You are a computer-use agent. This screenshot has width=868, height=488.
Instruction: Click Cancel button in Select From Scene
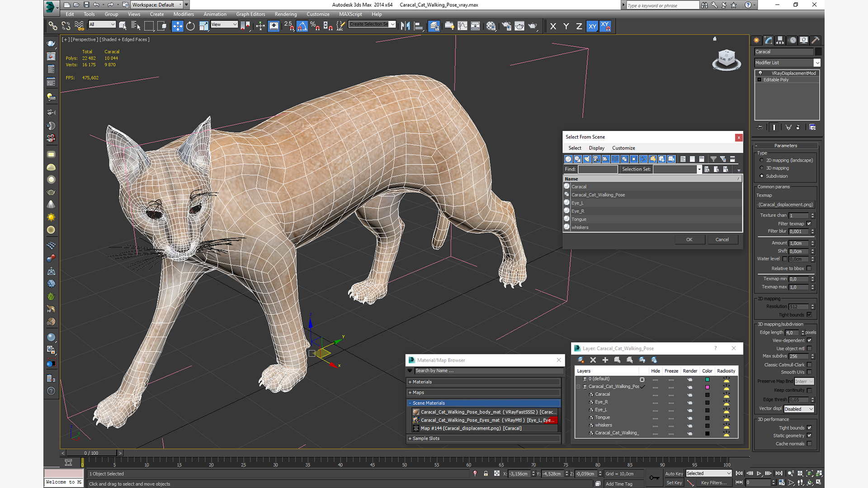[722, 239]
